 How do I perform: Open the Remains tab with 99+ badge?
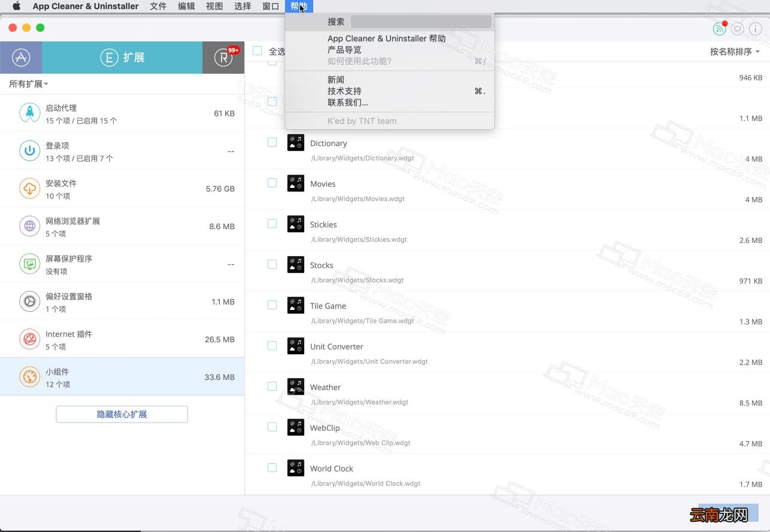point(223,57)
